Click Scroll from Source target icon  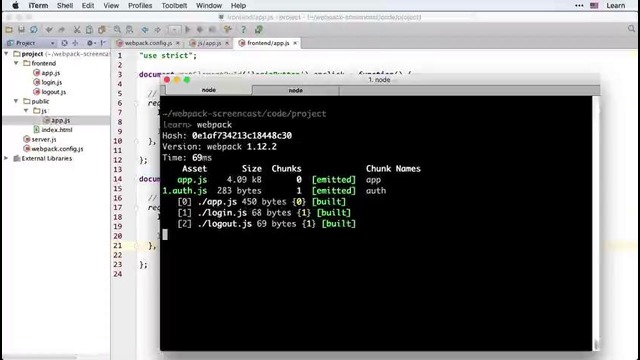64,43
